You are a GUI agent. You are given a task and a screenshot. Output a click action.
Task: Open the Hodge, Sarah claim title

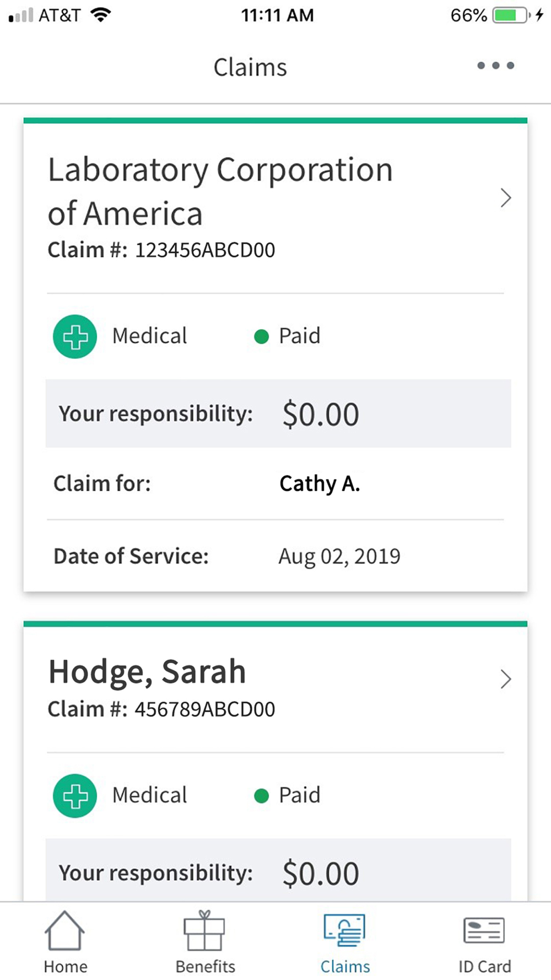pyautogui.click(x=147, y=672)
